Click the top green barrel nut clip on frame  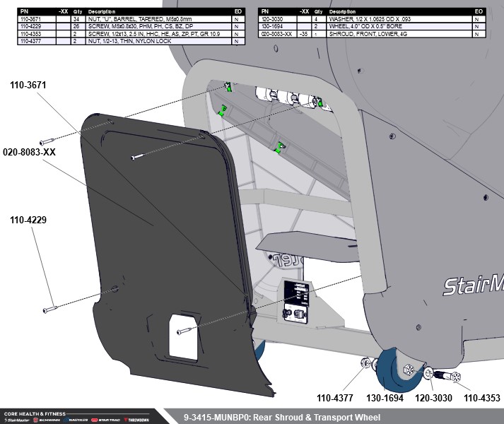click(x=228, y=87)
